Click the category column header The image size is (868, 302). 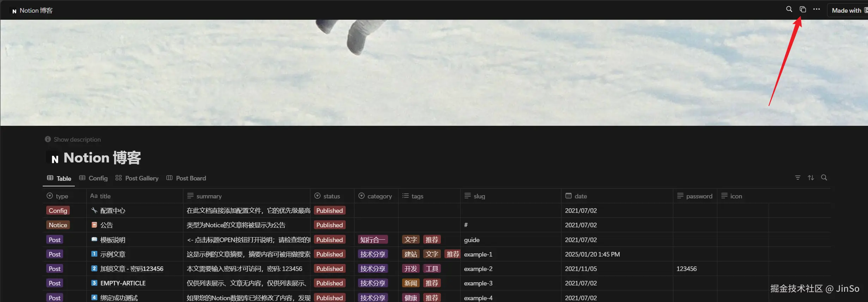click(376, 196)
